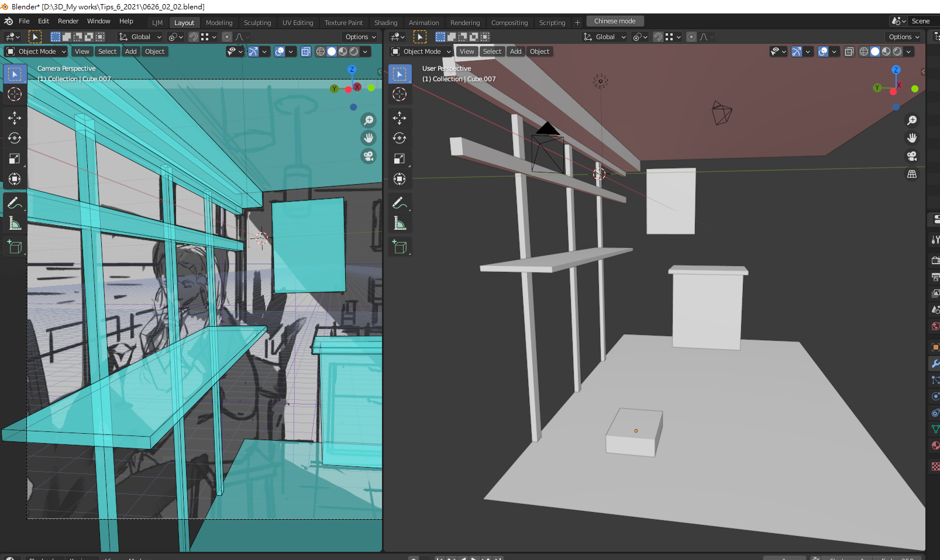This screenshot has width=940, height=560.
Task: Open Object Mode dropdown in left viewport
Action: click(x=36, y=51)
